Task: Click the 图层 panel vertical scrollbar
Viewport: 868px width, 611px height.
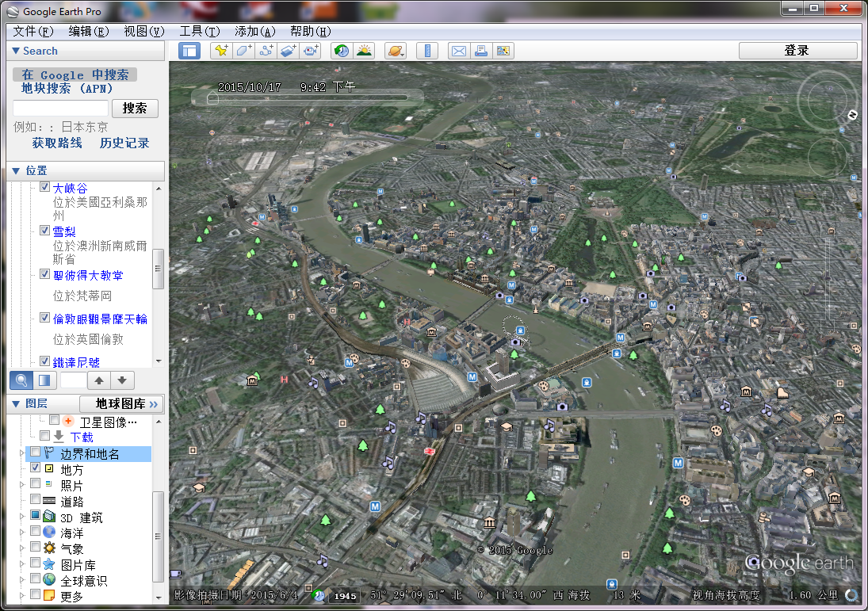Action: [159, 535]
